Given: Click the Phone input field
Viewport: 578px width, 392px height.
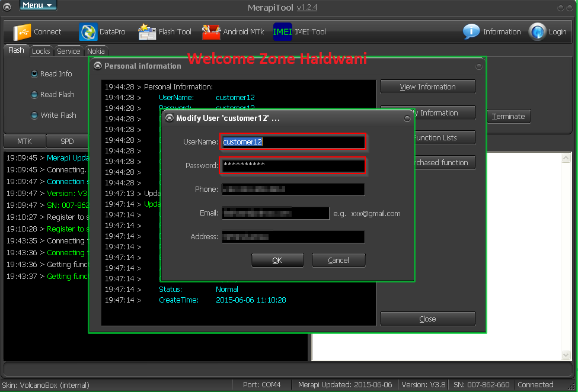Looking at the screenshot, I should (293, 189).
